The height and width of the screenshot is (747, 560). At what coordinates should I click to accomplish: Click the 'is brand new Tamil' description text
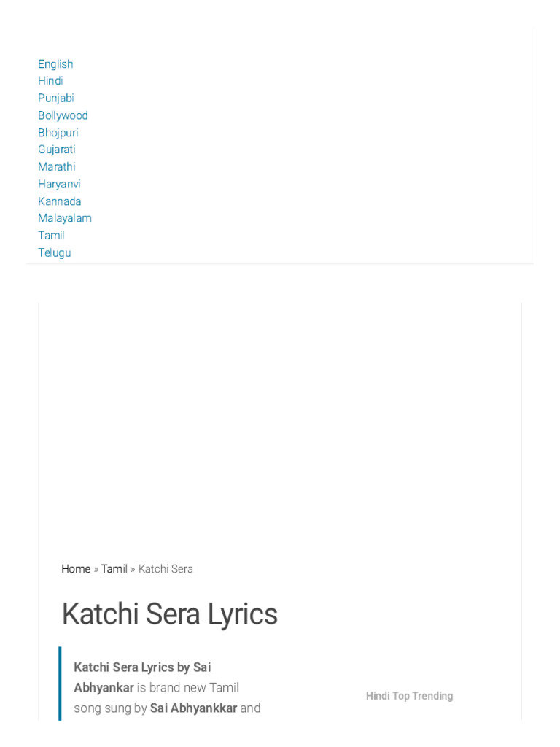point(188,687)
